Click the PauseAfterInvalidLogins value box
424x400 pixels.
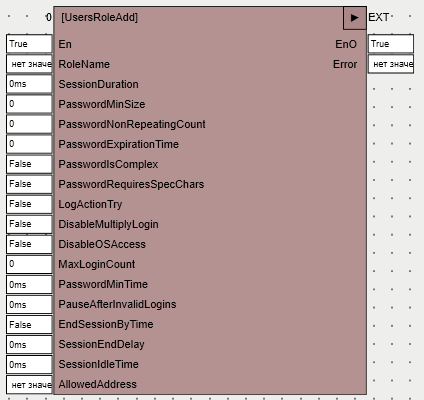(x=29, y=304)
